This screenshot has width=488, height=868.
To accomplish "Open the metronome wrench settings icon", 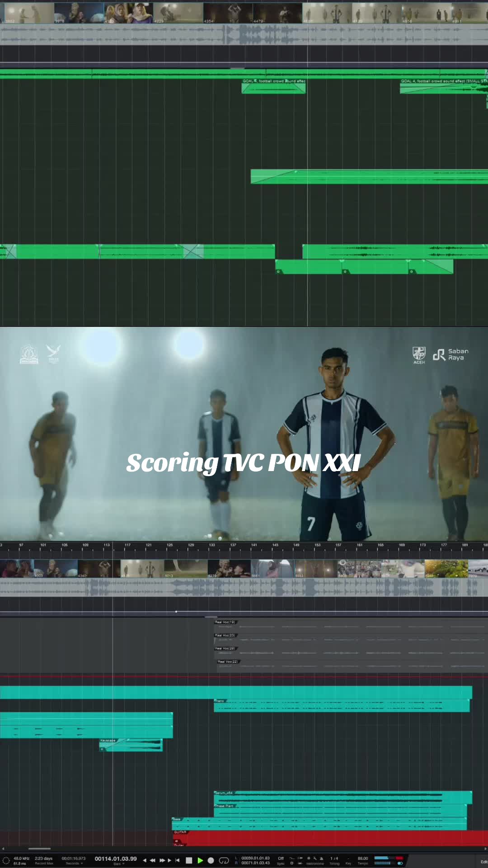I will pos(315,858).
